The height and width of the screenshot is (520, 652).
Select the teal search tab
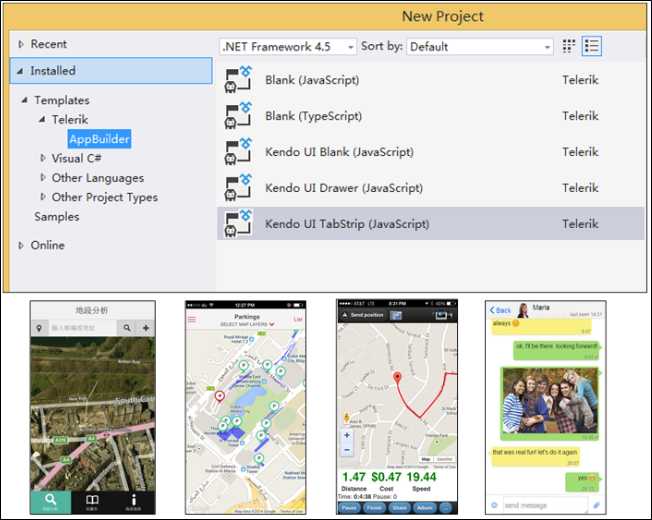pos(50,502)
